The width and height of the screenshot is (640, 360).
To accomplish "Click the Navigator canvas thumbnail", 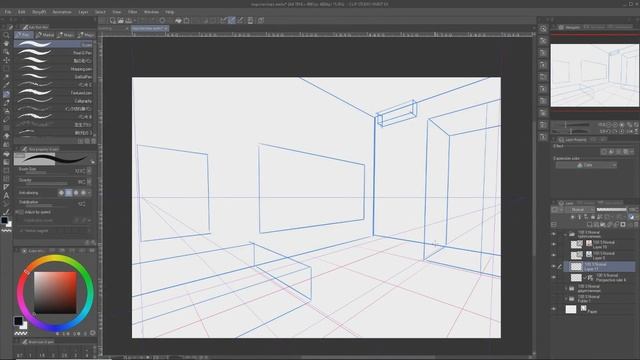I will click(595, 75).
